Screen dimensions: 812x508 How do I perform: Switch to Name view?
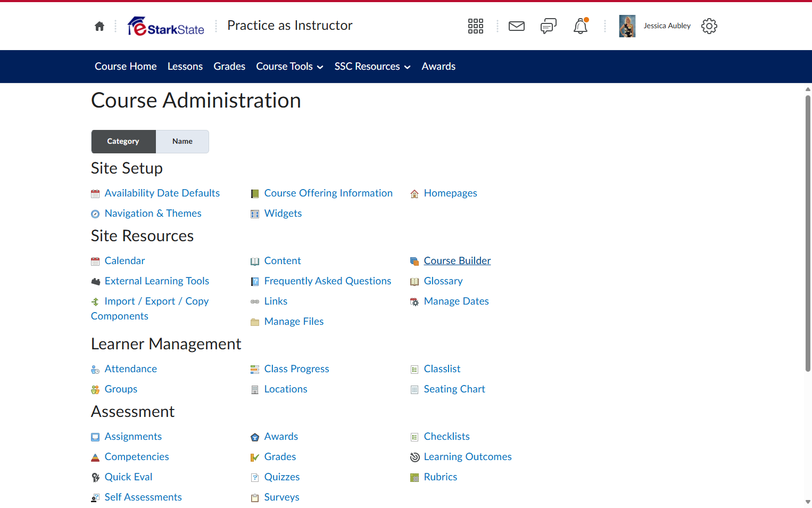(x=183, y=142)
